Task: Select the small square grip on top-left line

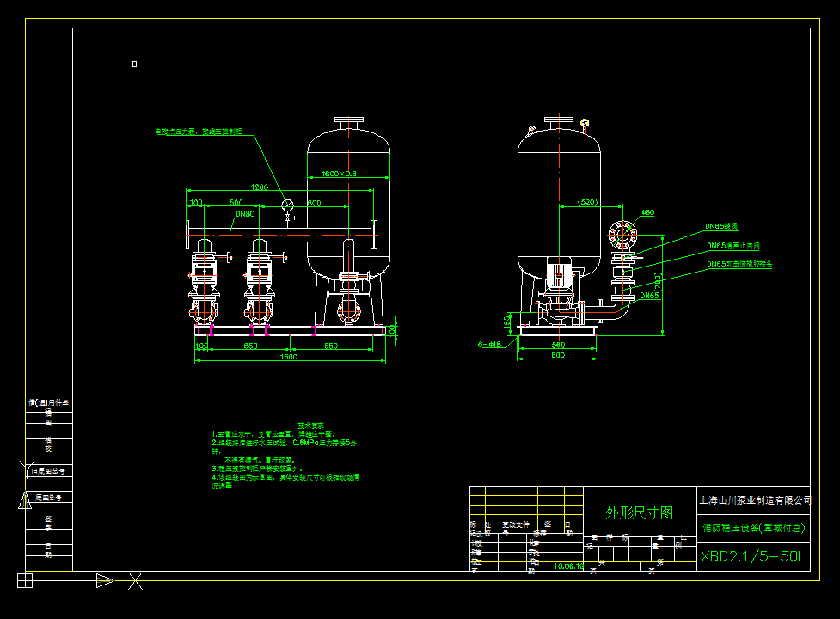Action: click(x=134, y=64)
